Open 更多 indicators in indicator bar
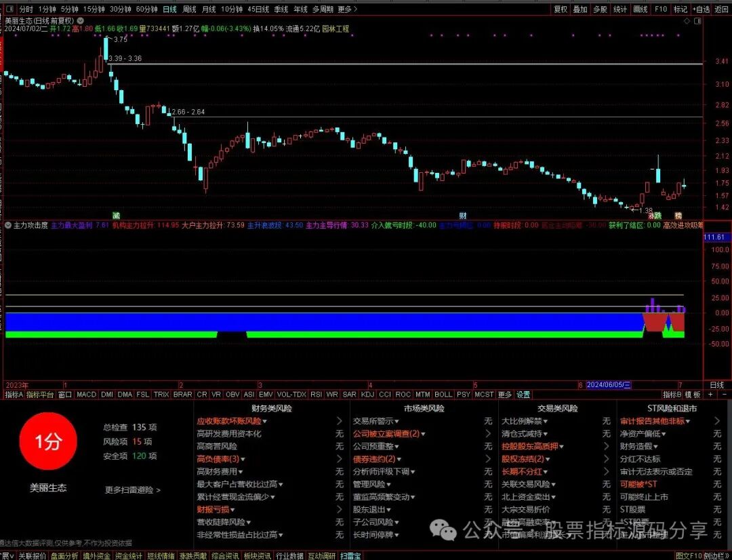This screenshot has width=732, height=560. click(505, 395)
